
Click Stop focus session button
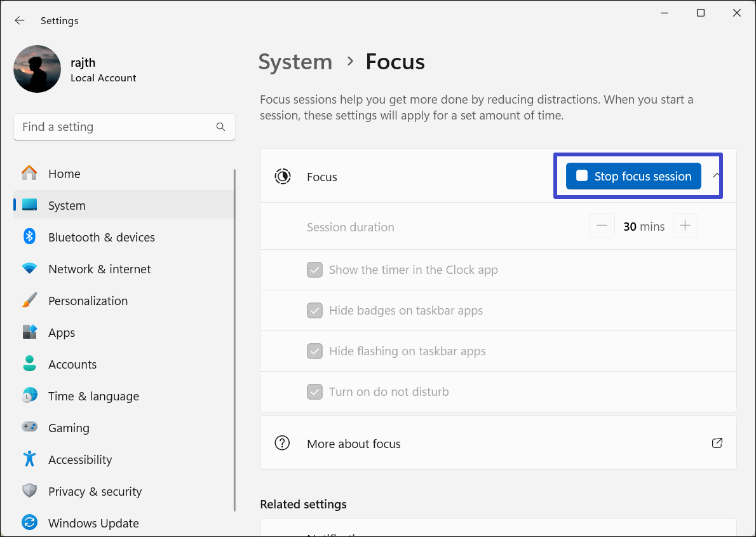[x=633, y=176]
